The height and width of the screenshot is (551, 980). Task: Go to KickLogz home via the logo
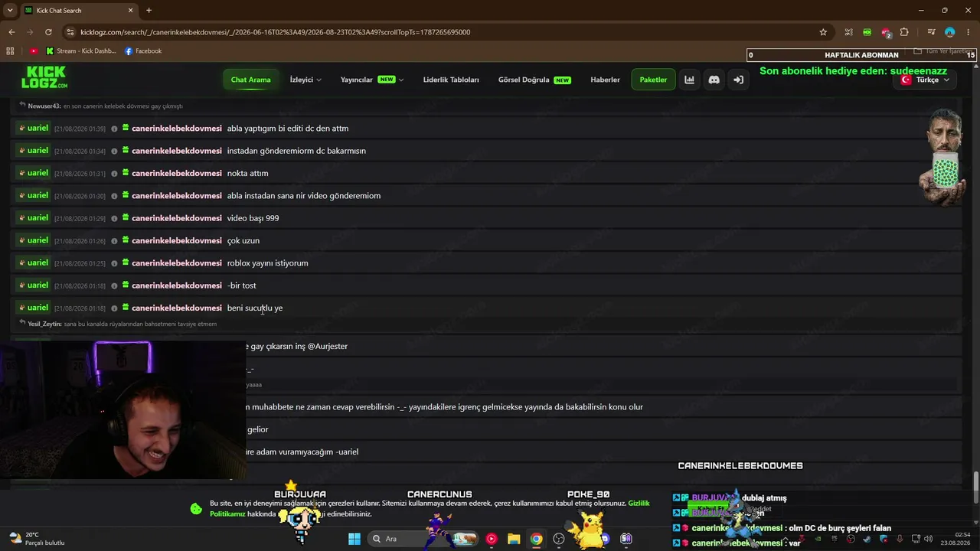pos(44,77)
